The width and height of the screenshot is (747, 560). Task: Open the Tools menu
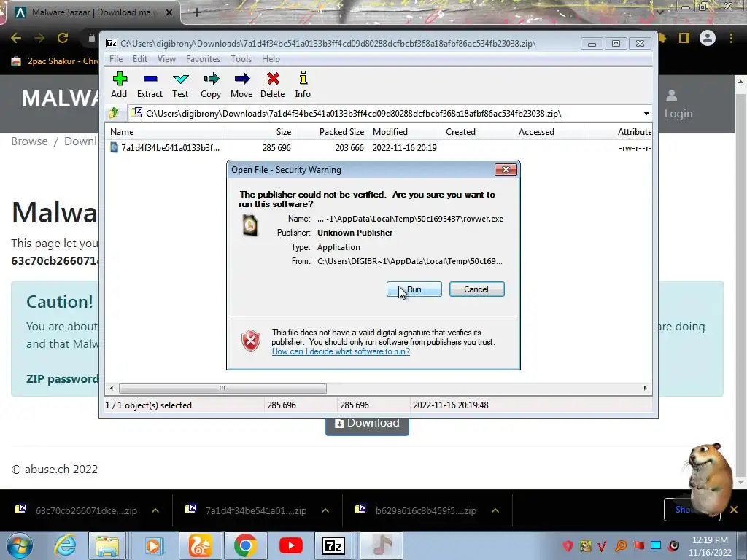[241, 59]
